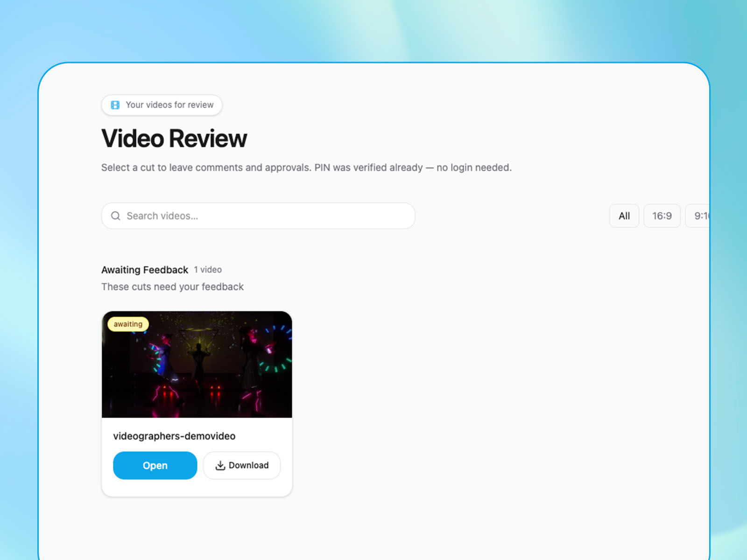
Task: Select the 'Your videos for review' pill
Action: point(162,105)
